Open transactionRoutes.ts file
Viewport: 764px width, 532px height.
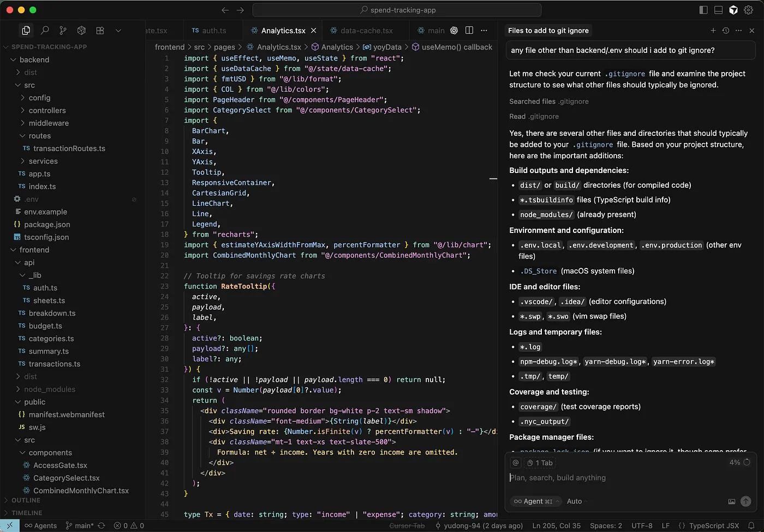point(69,148)
